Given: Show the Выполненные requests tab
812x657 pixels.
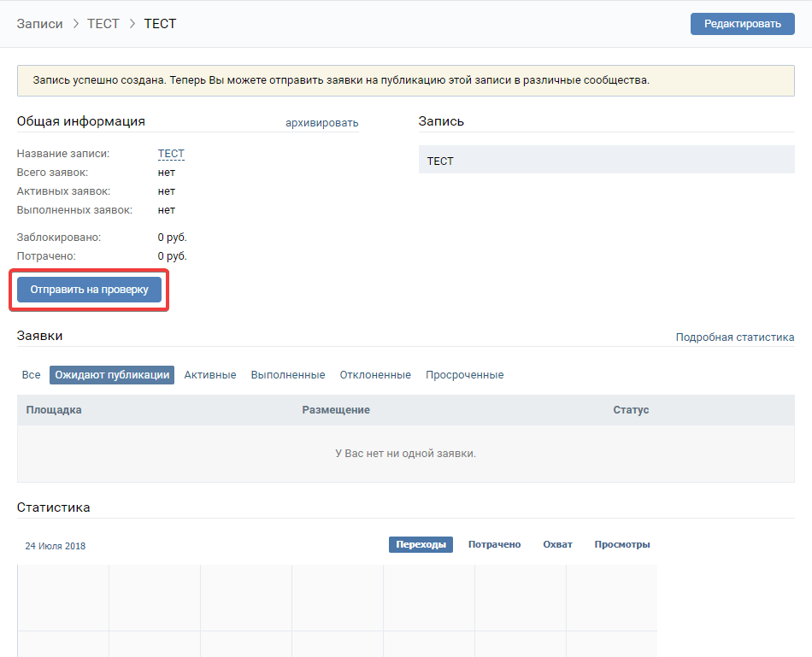Looking at the screenshot, I should (x=288, y=375).
